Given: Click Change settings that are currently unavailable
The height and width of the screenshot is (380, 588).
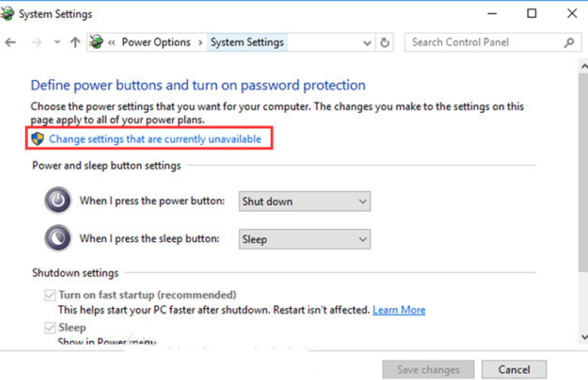Looking at the screenshot, I should [x=155, y=139].
